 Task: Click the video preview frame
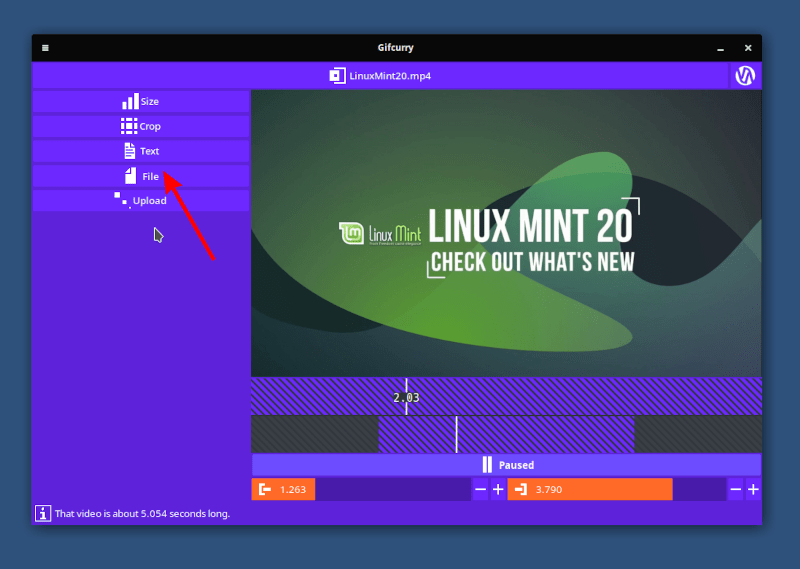[x=506, y=234]
